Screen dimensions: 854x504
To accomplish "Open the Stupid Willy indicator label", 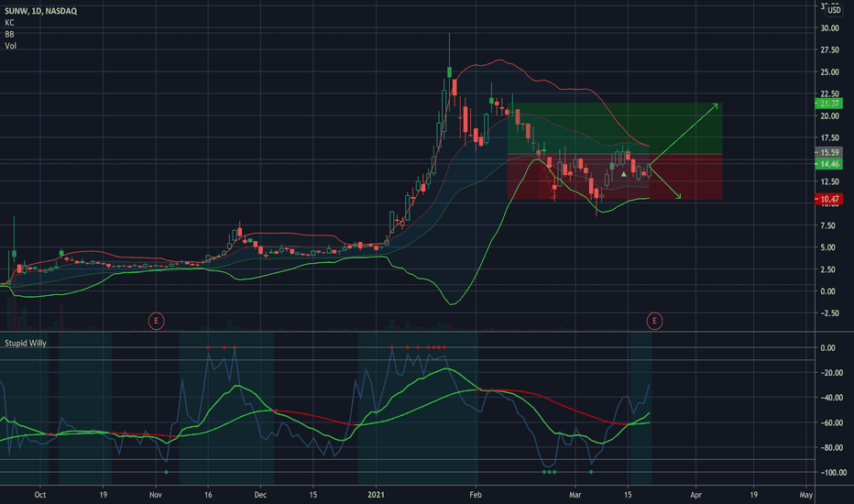I will pyautogui.click(x=26, y=343).
